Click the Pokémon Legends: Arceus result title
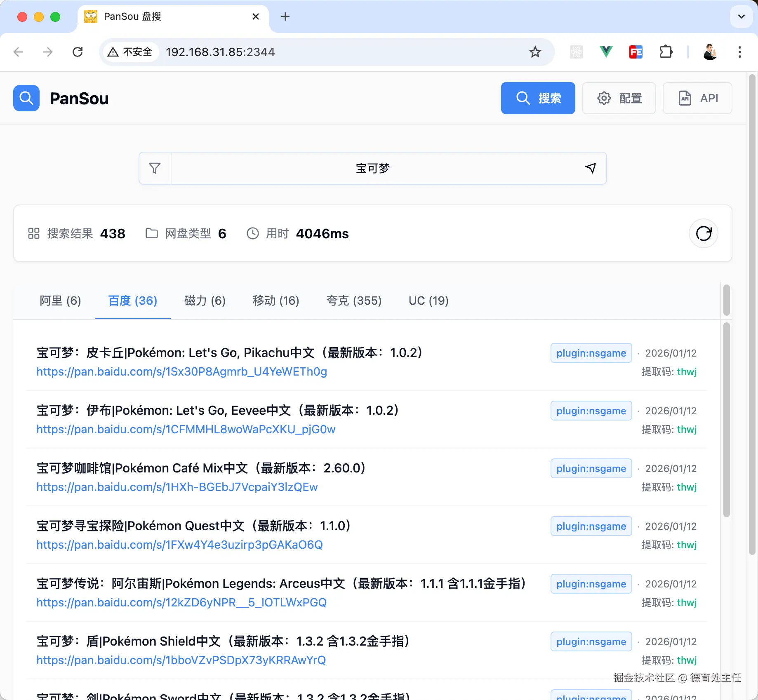This screenshot has width=758, height=700. (283, 584)
